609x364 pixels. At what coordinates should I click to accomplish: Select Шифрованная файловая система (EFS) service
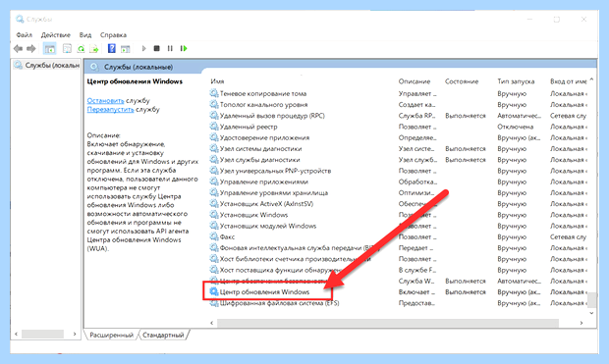[x=279, y=303]
